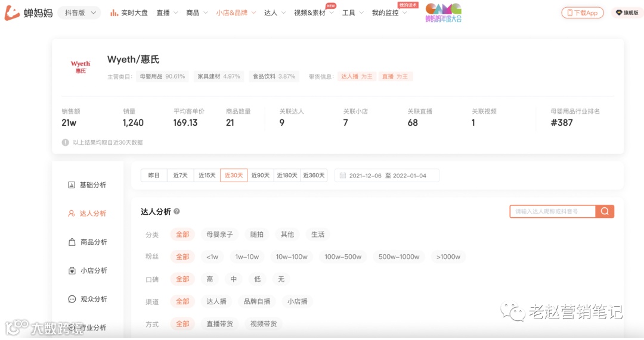The image size is (644, 340).
Task: Click the 小店分析 store icon
Action: [72, 271]
